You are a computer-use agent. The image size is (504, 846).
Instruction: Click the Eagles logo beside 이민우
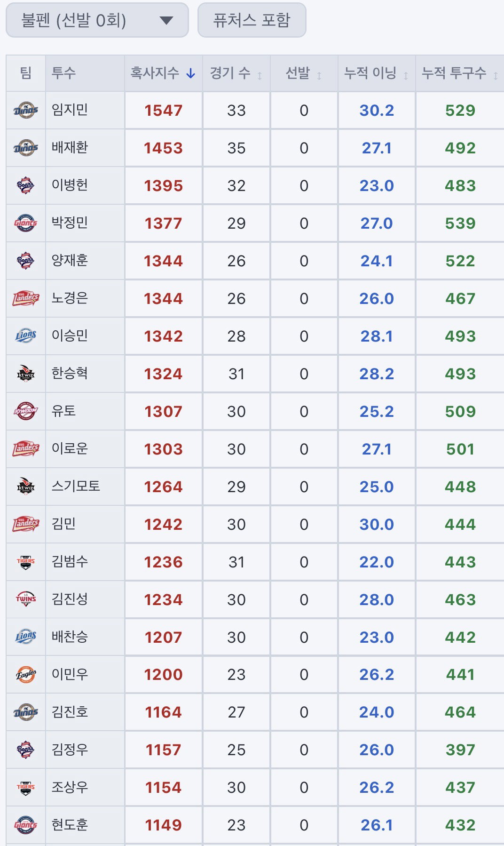click(26, 674)
